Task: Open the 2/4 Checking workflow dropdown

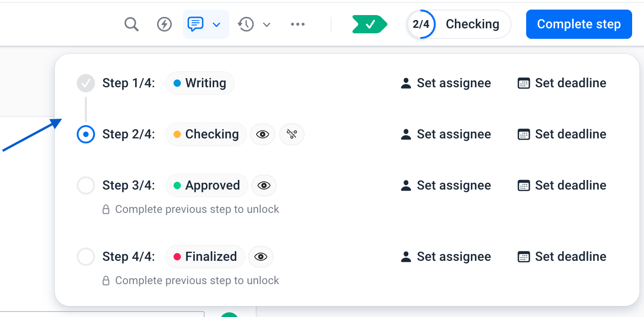Action: pos(459,24)
